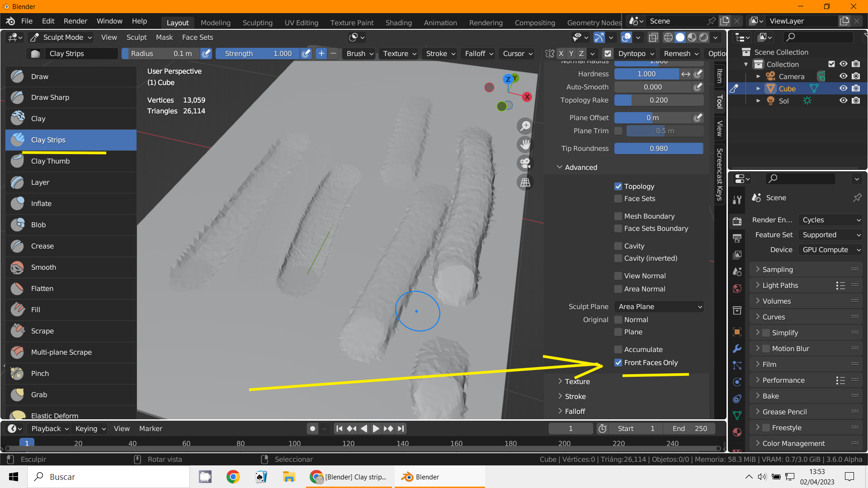Enable the Accumulate checkbox
The width and height of the screenshot is (868, 488).
618,350
